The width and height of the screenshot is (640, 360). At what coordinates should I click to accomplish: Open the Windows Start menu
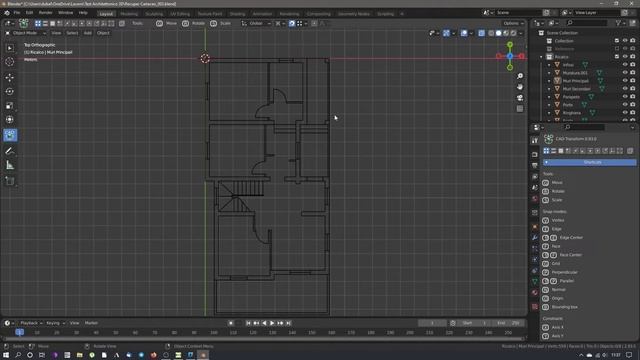(6, 355)
